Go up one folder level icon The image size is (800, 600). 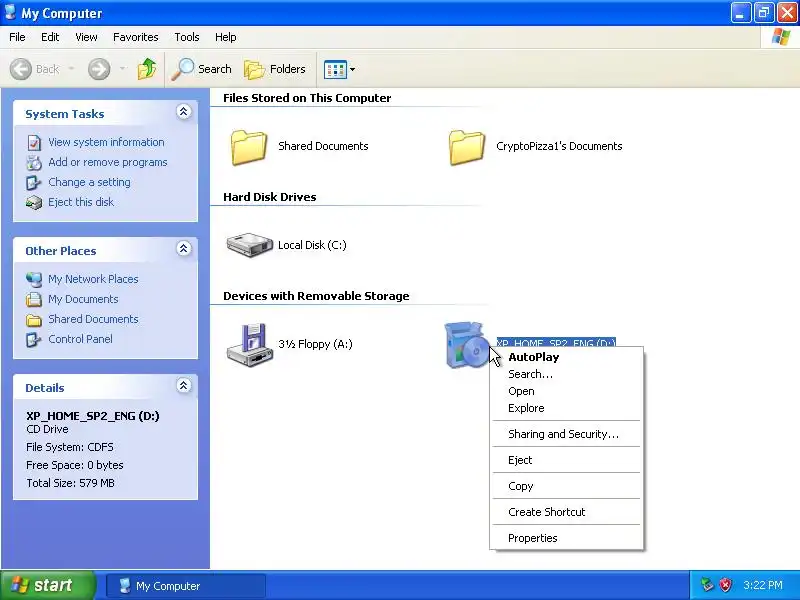point(147,69)
